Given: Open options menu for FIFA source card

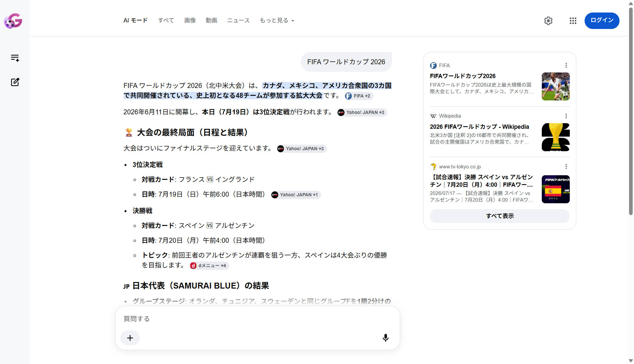Looking at the screenshot, I should [x=566, y=66].
